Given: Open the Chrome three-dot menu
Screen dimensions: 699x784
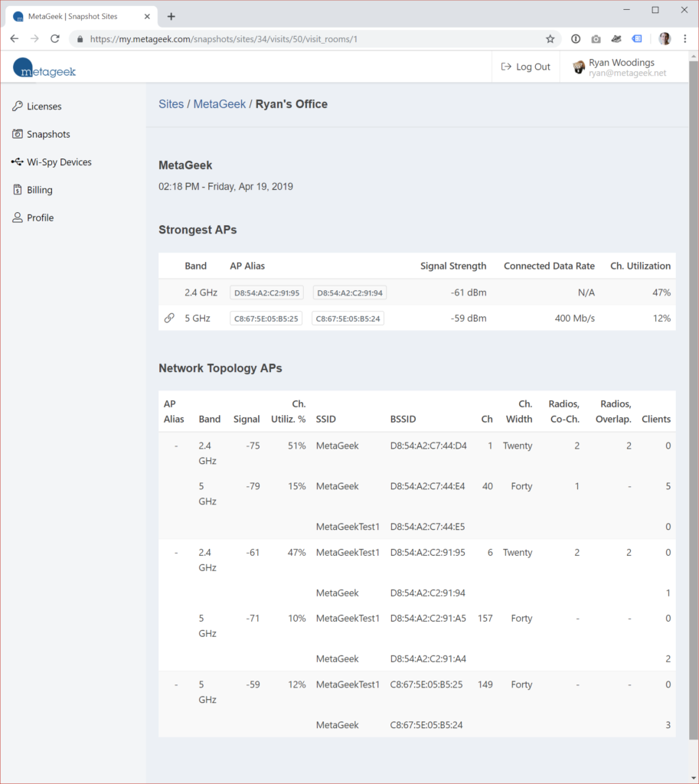Looking at the screenshot, I should click(685, 39).
